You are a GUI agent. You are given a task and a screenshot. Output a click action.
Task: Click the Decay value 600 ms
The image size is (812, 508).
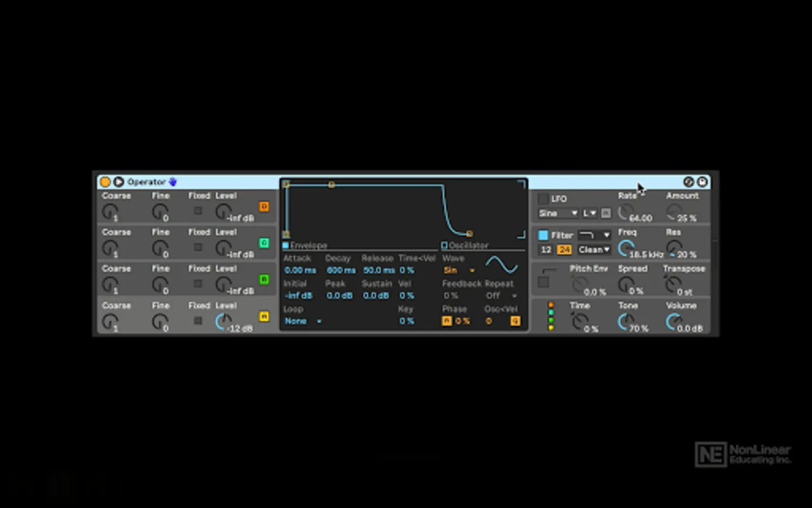341,270
